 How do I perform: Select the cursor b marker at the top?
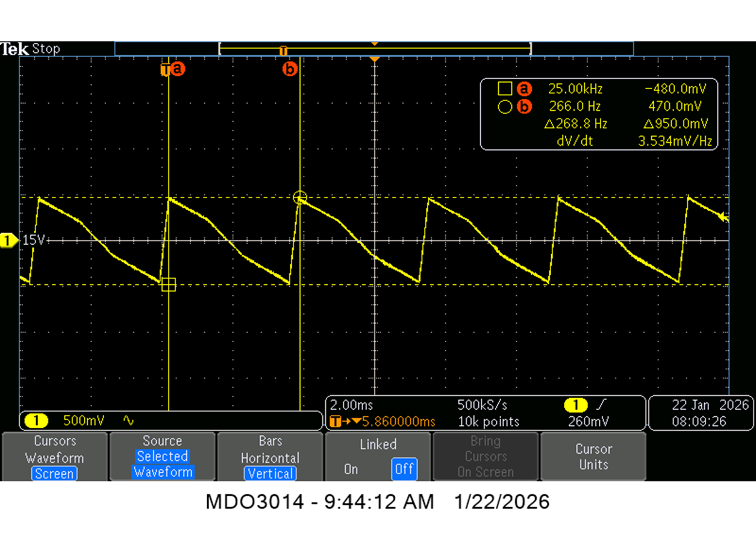[290, 69]
